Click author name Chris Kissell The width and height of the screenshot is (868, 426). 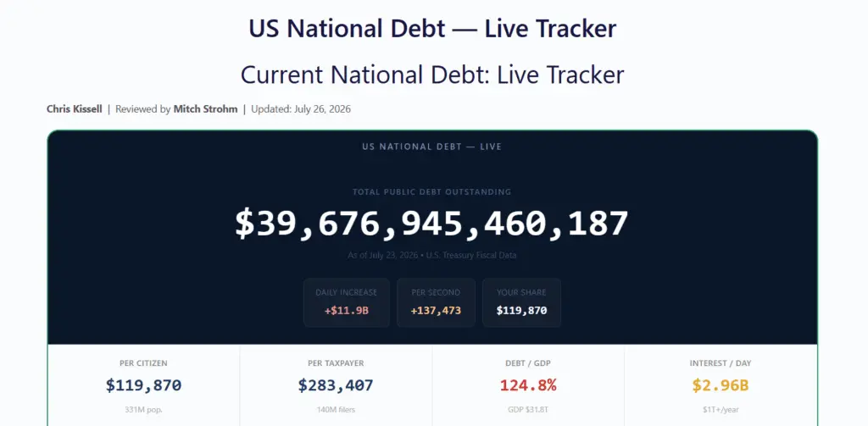click(x=75, y=109)
